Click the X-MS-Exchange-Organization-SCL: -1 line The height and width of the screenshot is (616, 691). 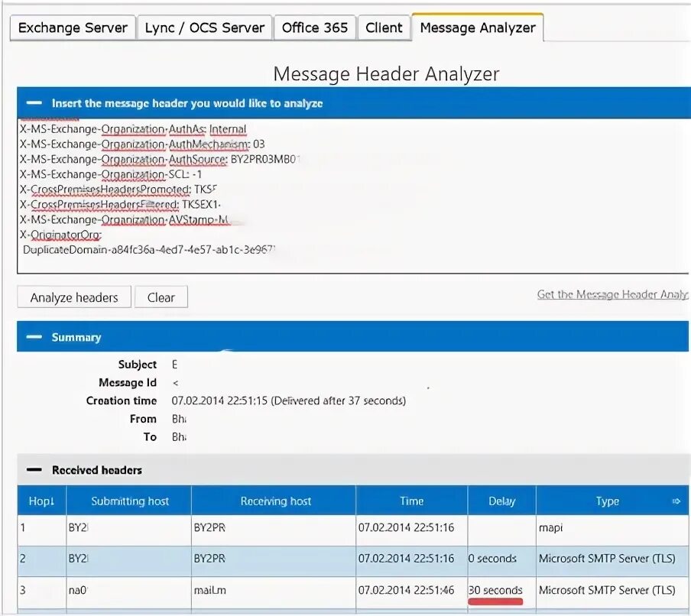coord(111,174)
